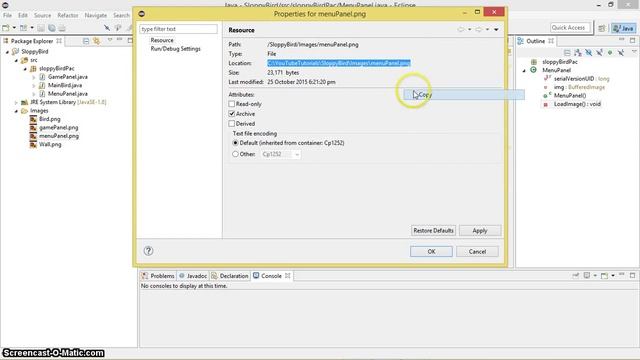Click Restore Defaults button

pyautogui.click(x=433, y=231)
